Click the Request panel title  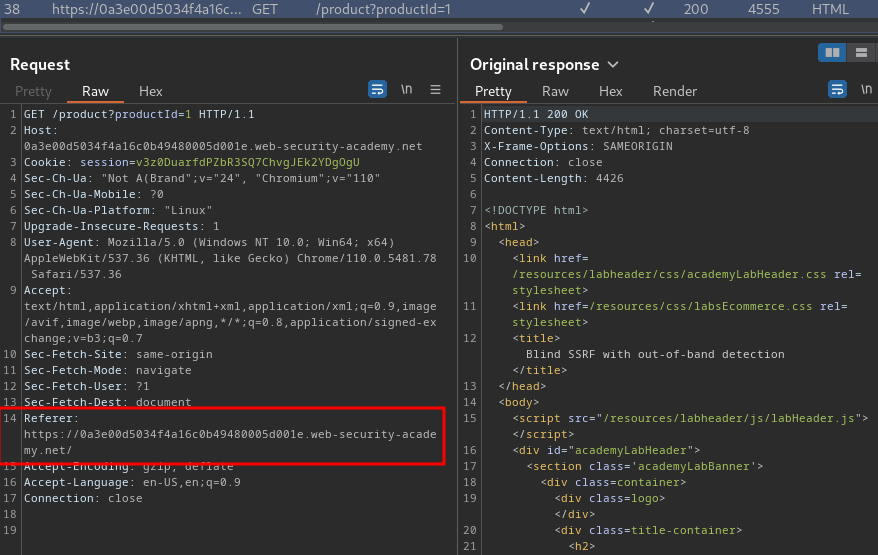point(40,65)
